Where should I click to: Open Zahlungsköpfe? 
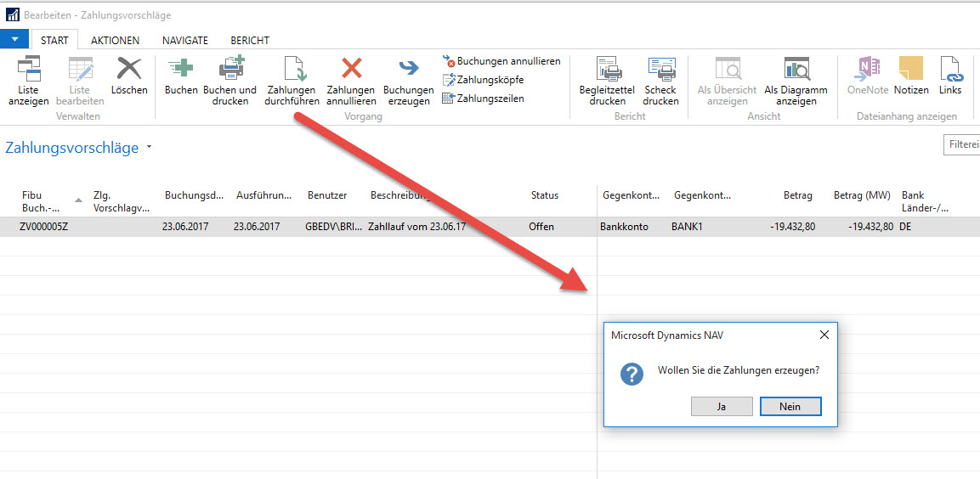(x=483, y=80)
